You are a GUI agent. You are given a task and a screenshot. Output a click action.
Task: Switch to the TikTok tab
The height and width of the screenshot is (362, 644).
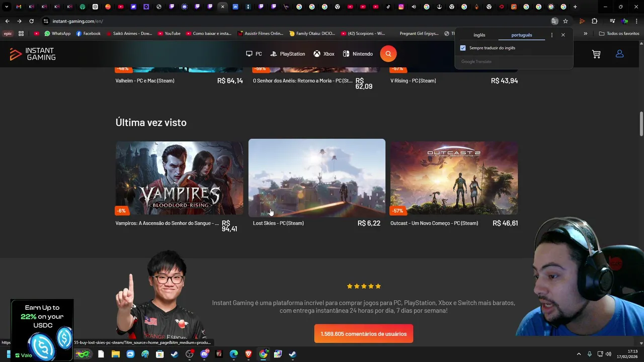(388, 7)
